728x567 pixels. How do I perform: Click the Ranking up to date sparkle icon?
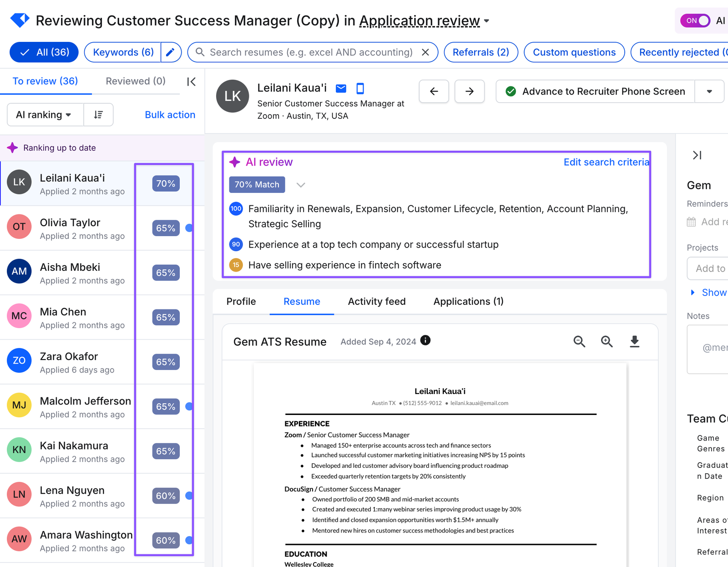(13, 148)
